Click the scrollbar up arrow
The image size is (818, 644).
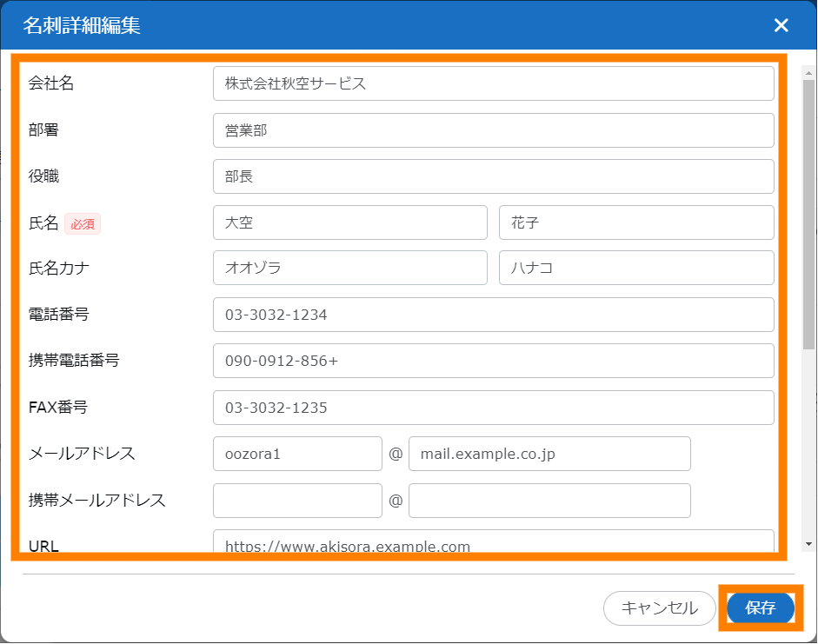(x=808, y=69)
